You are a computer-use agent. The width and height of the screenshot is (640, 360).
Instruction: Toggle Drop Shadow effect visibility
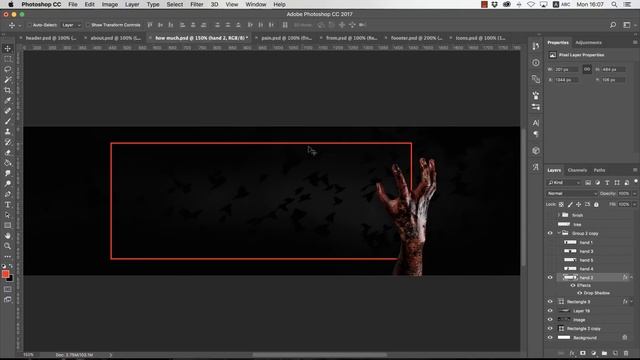[x=580, y=293]
